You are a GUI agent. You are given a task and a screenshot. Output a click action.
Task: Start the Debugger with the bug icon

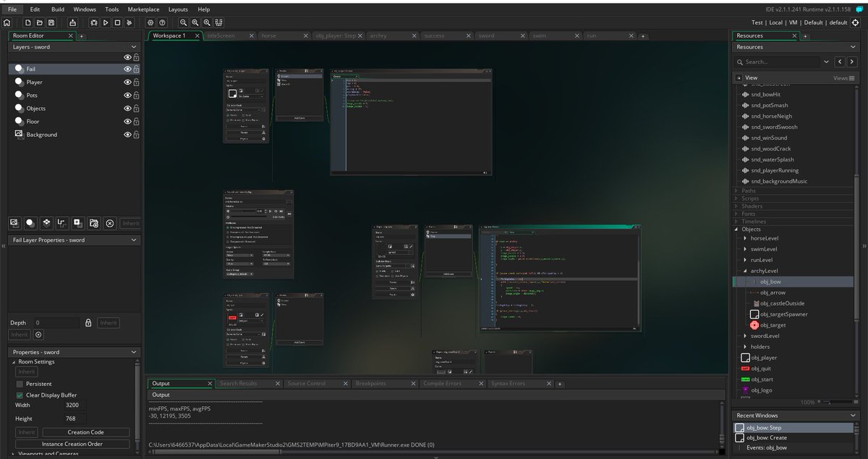tap(95, 22)
